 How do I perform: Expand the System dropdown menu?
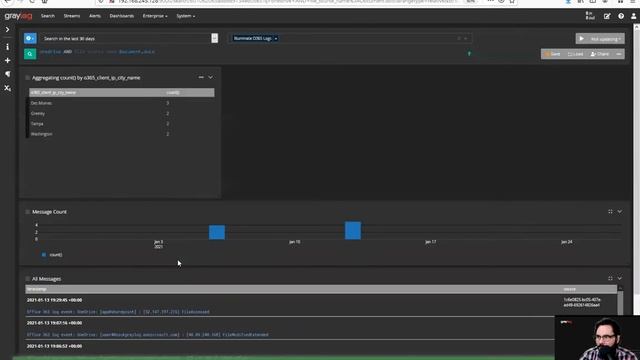coord(186,16)
